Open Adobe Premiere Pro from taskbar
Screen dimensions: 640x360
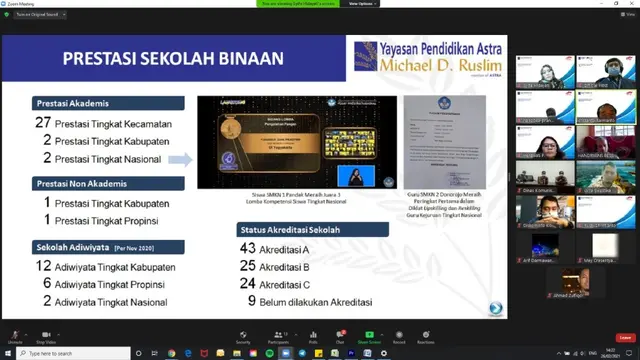pyautogui.click(x=351, y=353)
